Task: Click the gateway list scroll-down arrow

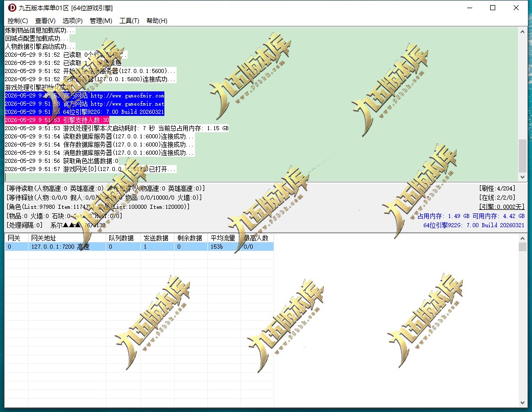Action: coord(522,403)
